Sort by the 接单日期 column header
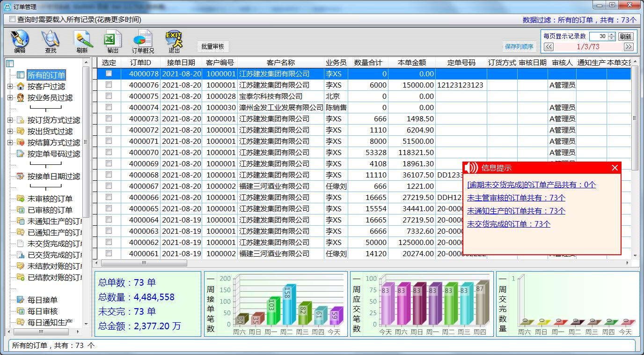 click(x=181, y=63)
